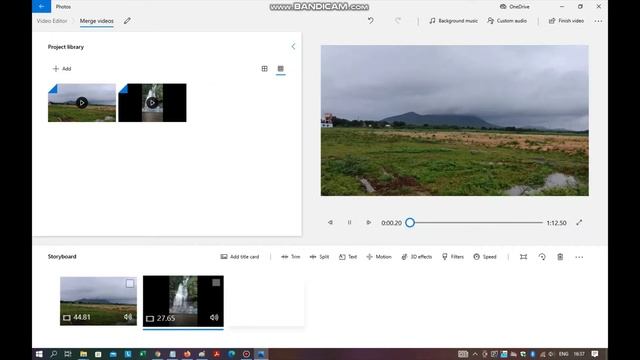
Task: Open the taskbar search
Action: (x=53, y=354)
